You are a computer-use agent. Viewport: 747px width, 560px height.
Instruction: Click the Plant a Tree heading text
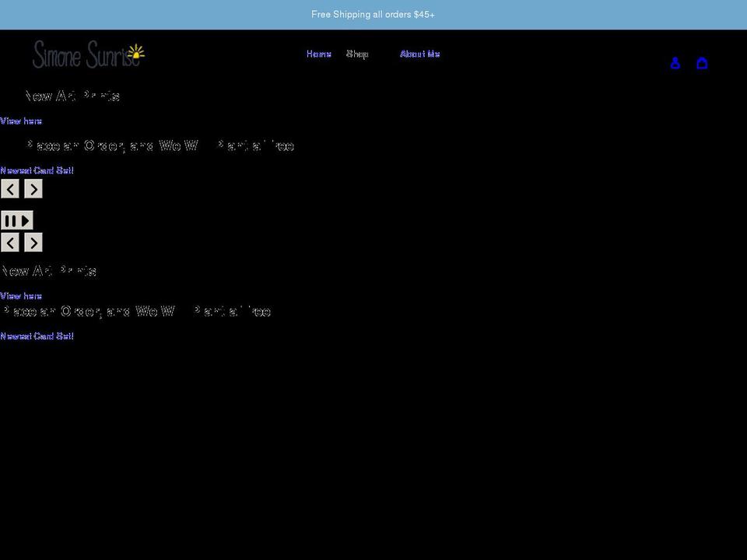(156, 145)
